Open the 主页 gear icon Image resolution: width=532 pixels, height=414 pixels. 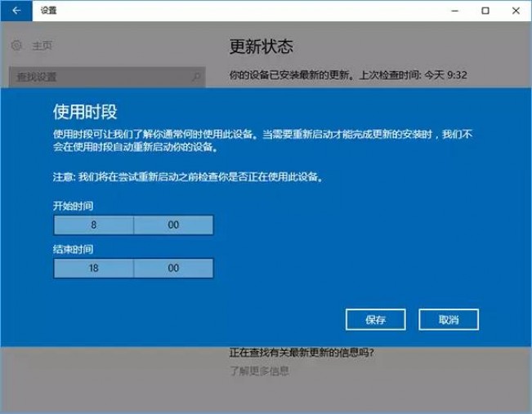click(16, 46)
